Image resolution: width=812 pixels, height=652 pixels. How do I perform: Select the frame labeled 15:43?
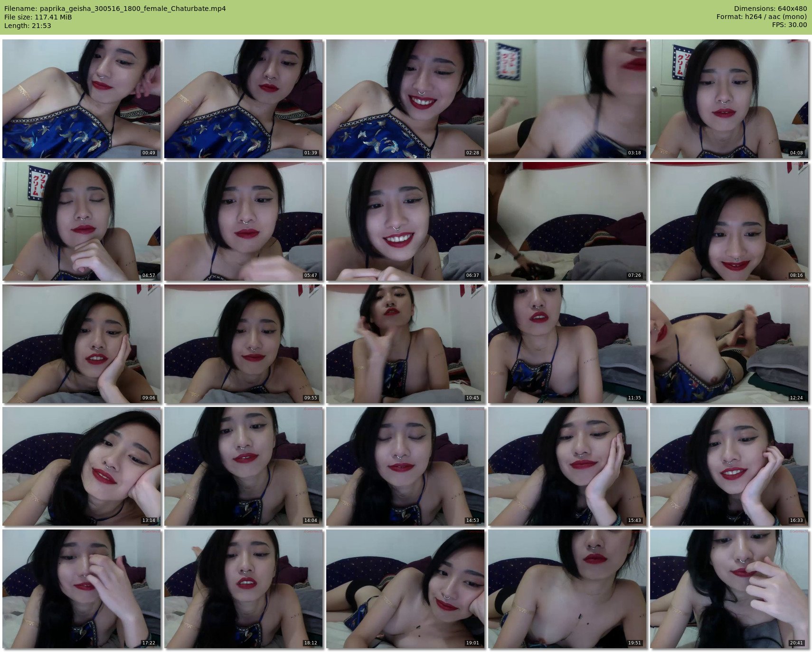[567, 466]
